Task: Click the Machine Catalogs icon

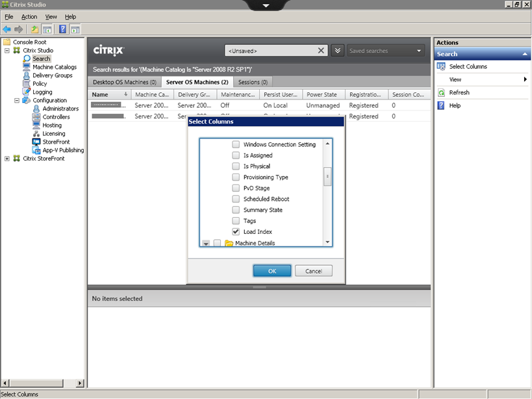Action: [x=27, y=67]
